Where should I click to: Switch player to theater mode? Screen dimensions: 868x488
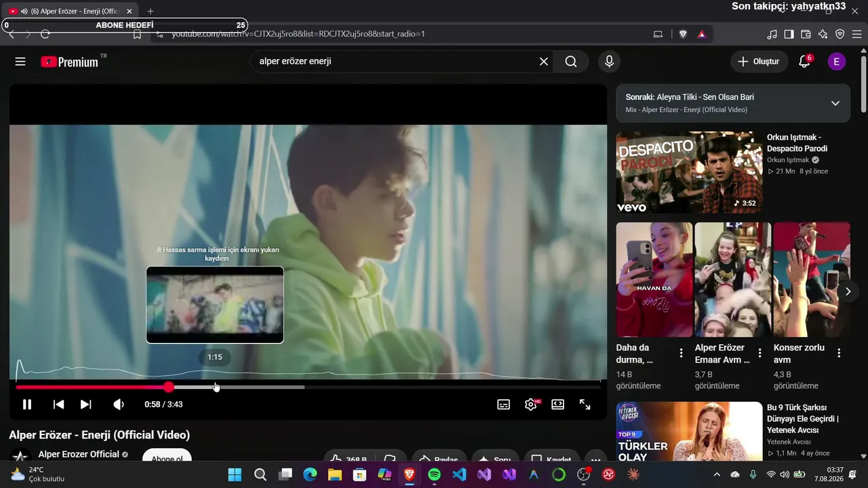557,405
